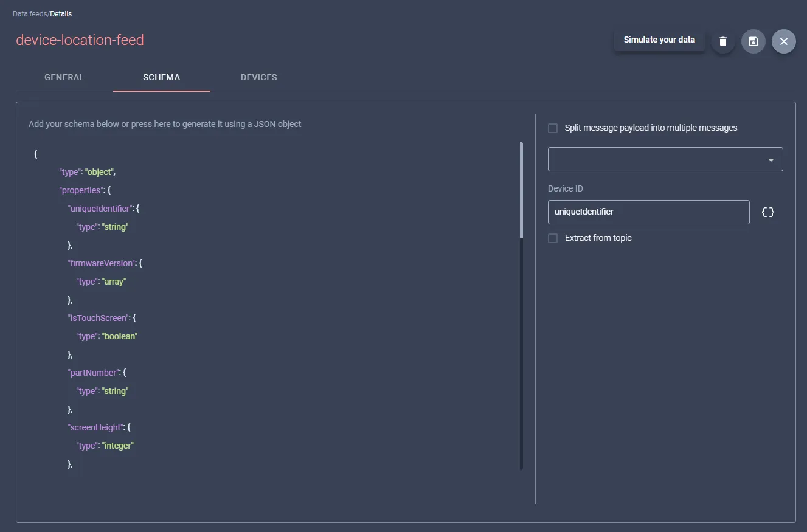Enable Split message payload into multiple messages
Image resolution: width=807 pixels, height=532 pixels.
pos(553,128)
